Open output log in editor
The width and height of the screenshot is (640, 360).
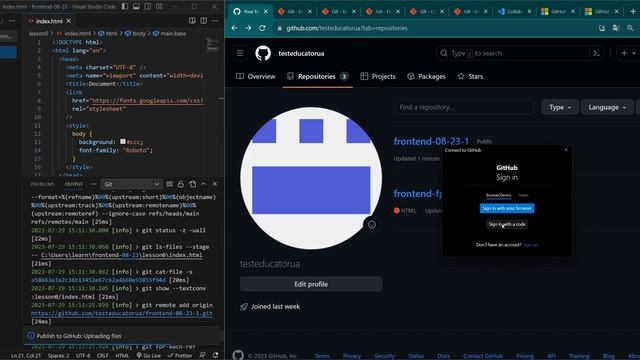point(192,184)
